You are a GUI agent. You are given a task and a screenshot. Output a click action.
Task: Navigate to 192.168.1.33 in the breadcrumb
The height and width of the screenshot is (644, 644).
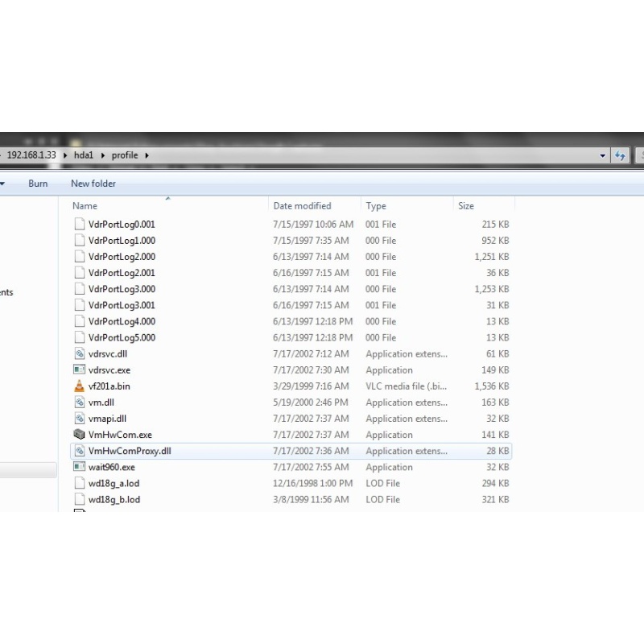pos(31,155)
